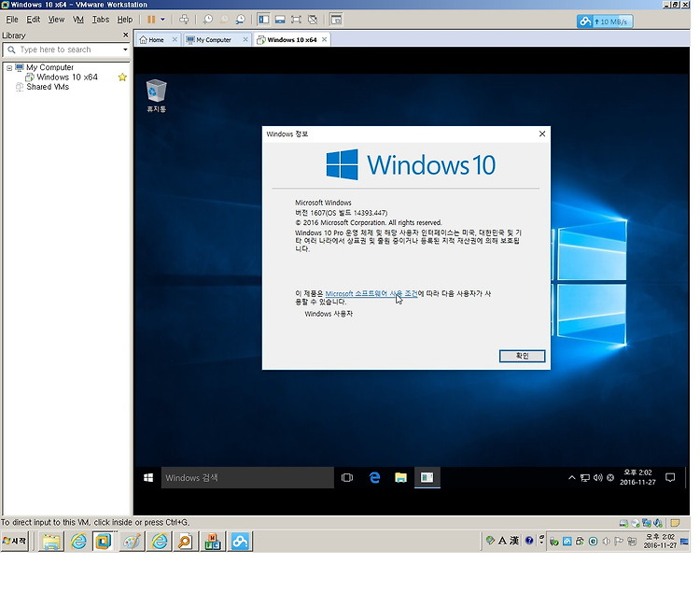Toggle the library sidebar view icon
Screen dimensions: 700x592
pos(264,20)
